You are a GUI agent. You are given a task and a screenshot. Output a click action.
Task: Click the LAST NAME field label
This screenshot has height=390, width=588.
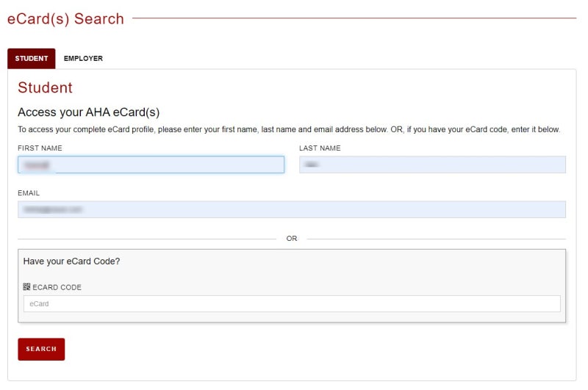[x=320, y=148]
